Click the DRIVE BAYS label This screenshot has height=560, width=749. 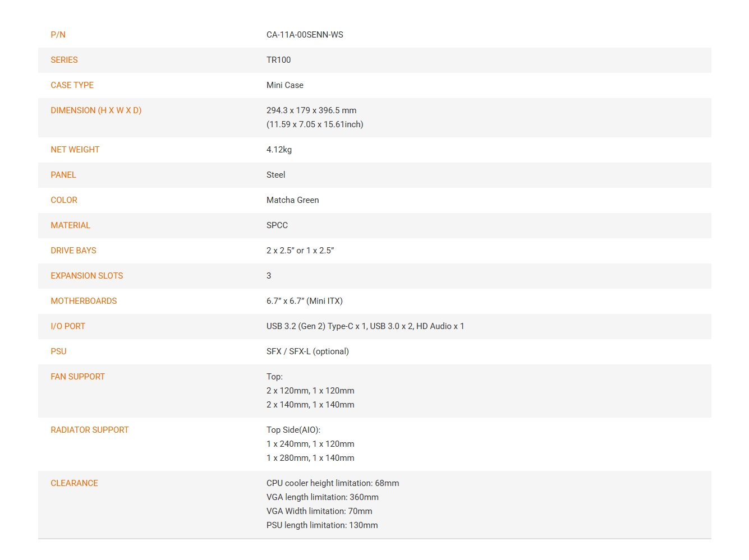pyautogui.click(x=73, y=251)
